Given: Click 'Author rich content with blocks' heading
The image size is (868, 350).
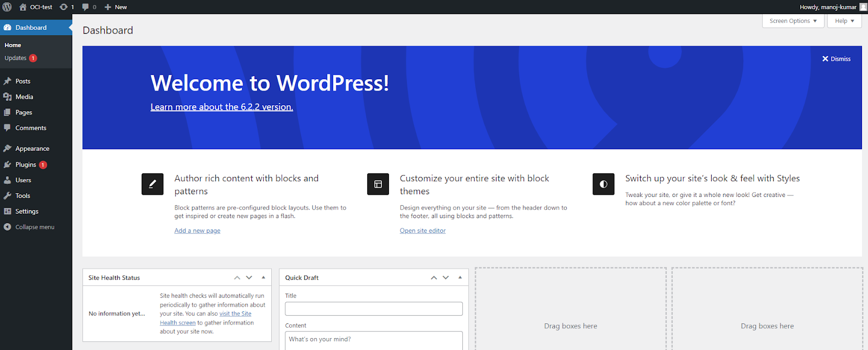Looking at the screenshot, I should (x=246, y=185).
